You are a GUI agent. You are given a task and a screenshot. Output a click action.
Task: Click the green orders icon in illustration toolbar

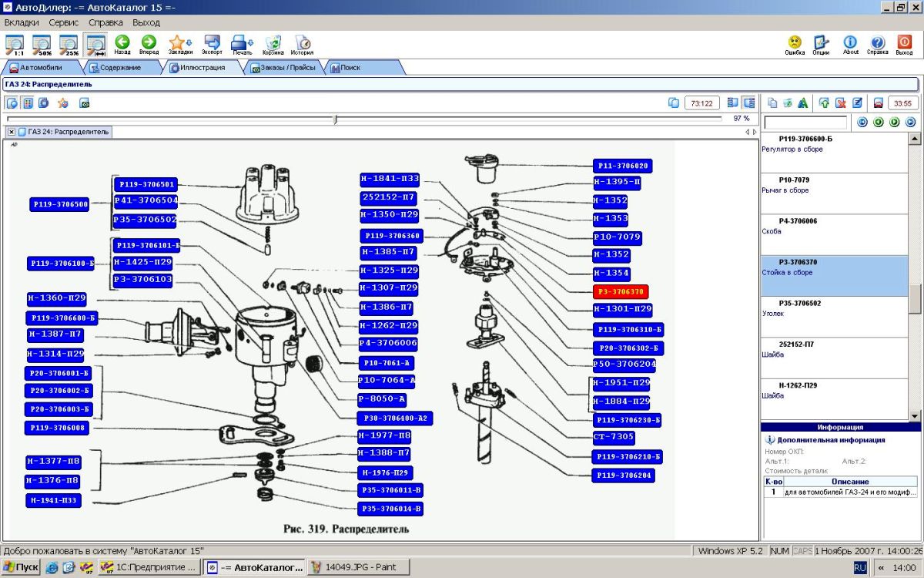[84, 102]
